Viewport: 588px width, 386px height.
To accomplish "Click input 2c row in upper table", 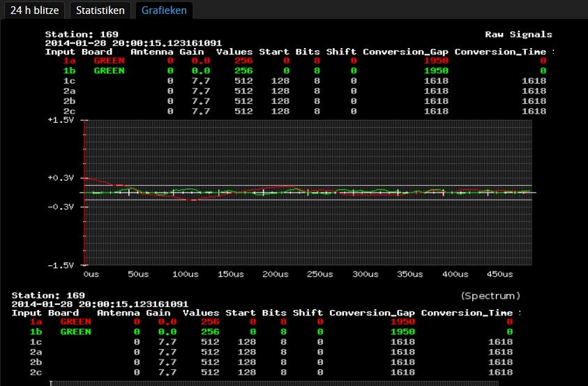I will 70,111.
